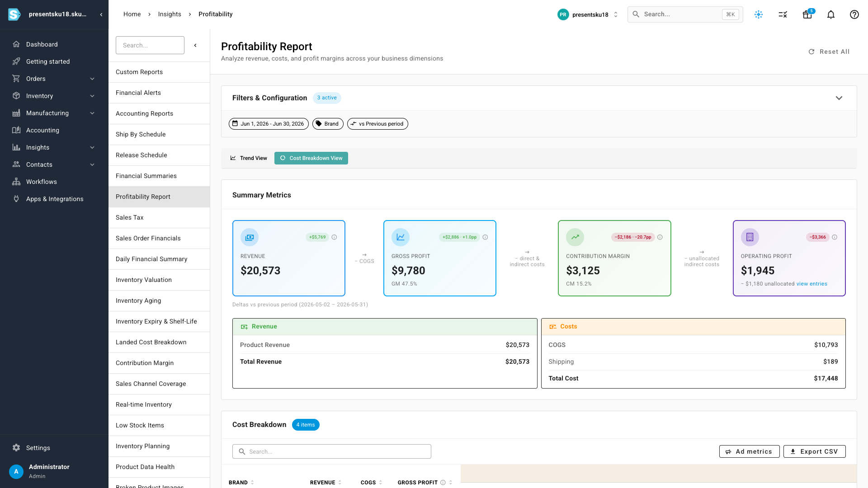The width and height of the screenshot is (868, 488).
Task: Click the Settings gear icon
Action: tap(16, 448)
